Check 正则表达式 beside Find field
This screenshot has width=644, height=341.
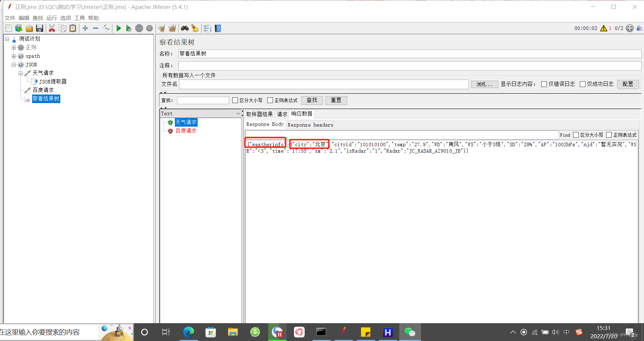point(609,135)
